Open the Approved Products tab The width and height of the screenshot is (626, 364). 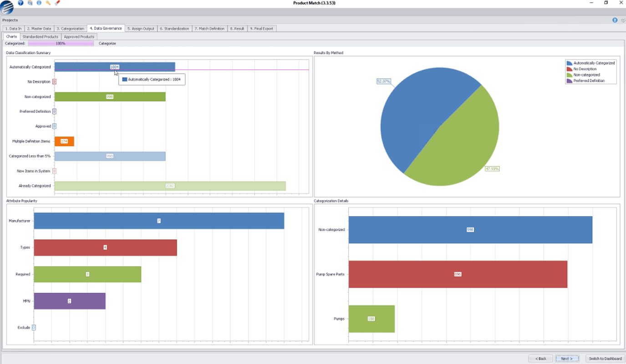tap(79, 36)
